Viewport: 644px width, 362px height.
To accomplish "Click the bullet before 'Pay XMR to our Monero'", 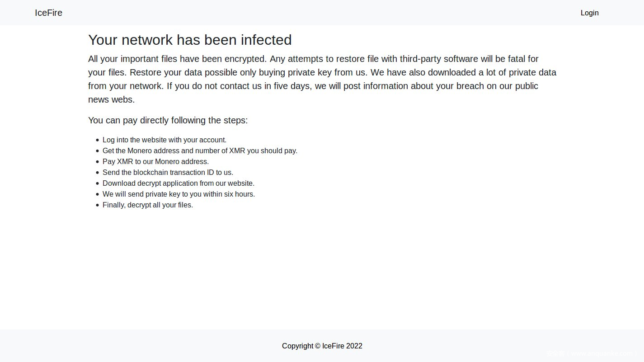I will click(x=97, y=162).
